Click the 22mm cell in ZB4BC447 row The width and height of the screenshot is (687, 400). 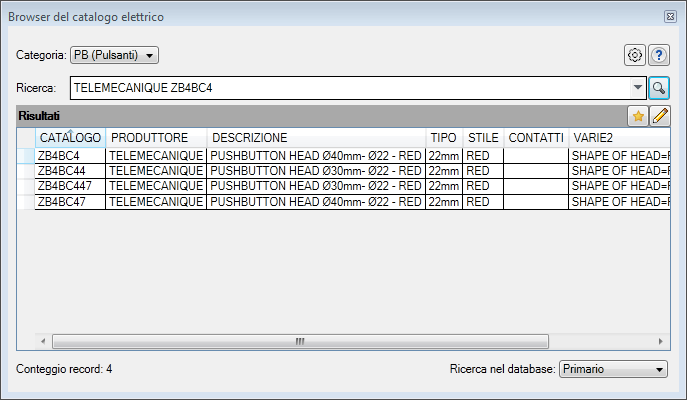(444, 186)
